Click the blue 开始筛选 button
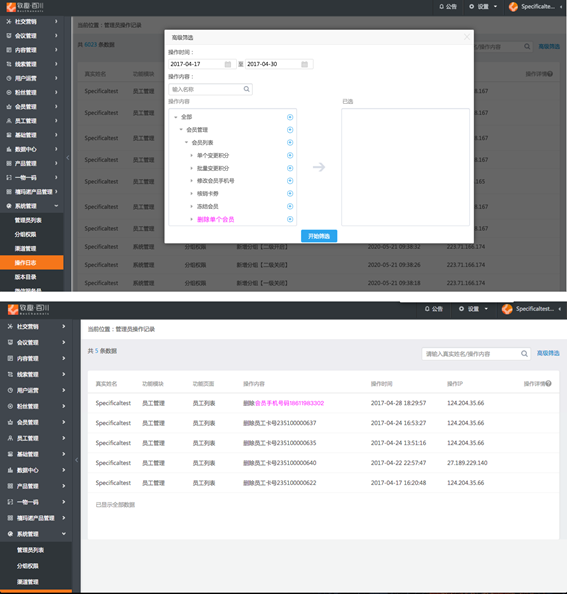This screenshot has height=594, width=567. click(319, 236)
